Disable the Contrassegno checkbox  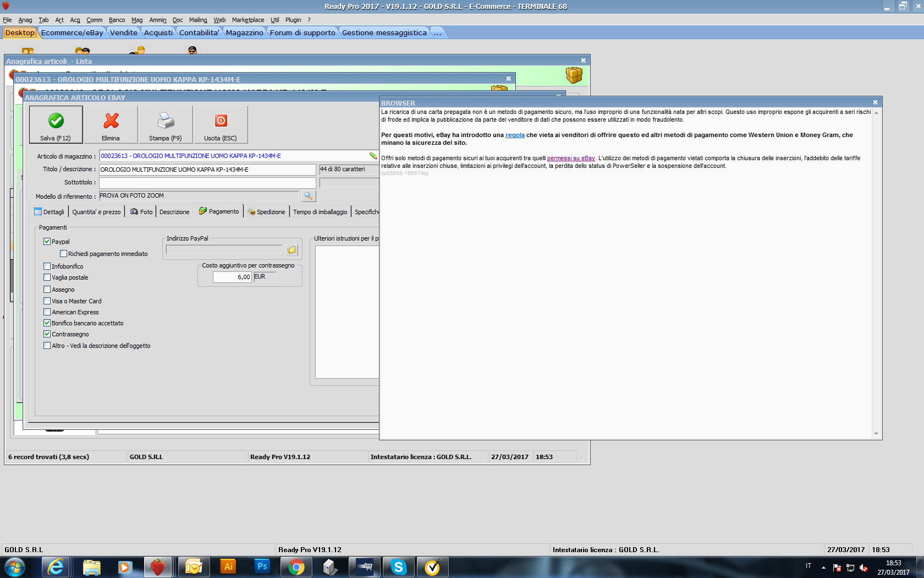[47, 334]
